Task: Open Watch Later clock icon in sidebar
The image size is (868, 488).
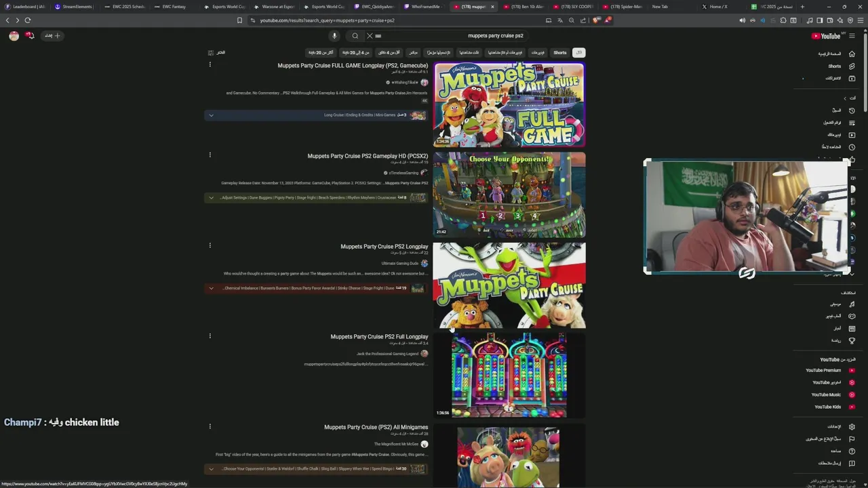Action: [x=852, y=147]
